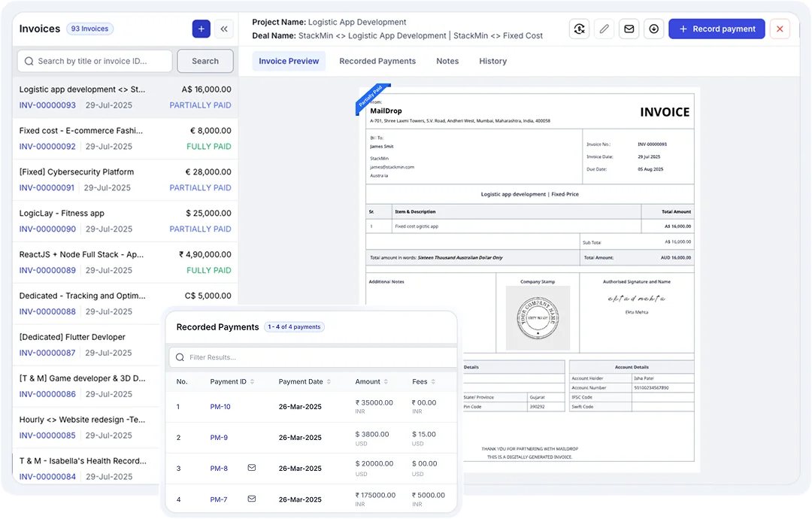Open invoice link INV-00000090
This screenshot has height=519, width=812.
click(47, 229)
